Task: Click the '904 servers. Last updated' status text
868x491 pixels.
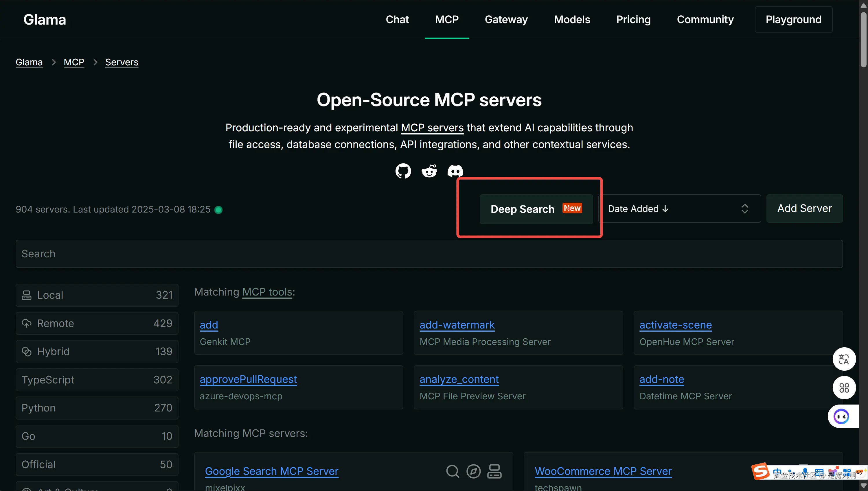Action: pyautogui.click(x=113, y=209)
